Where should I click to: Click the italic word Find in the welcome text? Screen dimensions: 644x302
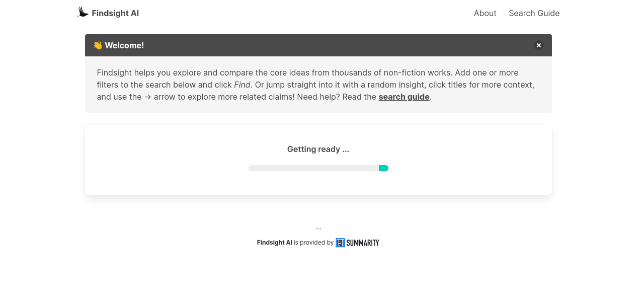click(x=242, y=85)
